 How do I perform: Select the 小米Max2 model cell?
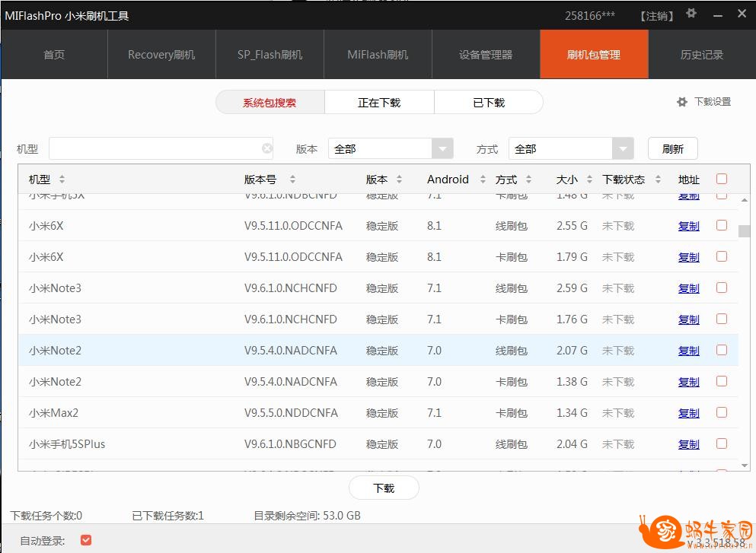tap(53, 413)
